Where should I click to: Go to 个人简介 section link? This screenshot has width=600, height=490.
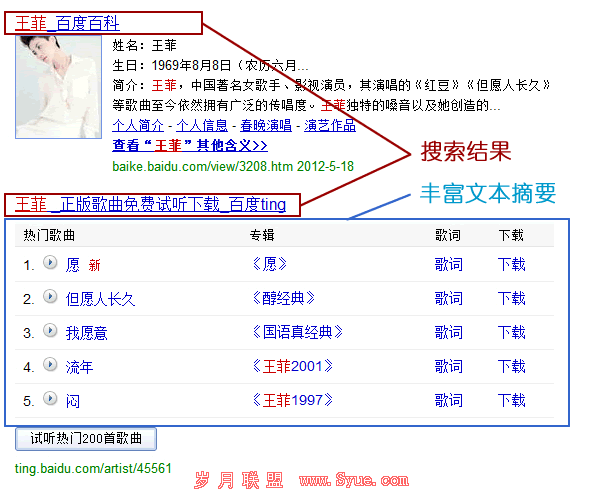(x=138, y=125)
